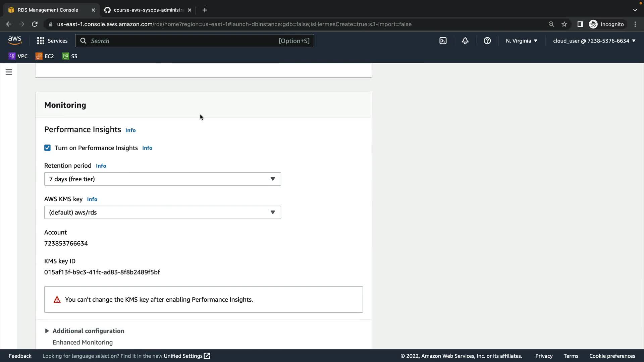Open the S3 shortcut in favorites bar
644x362 pixels.
tap(70, 56)
